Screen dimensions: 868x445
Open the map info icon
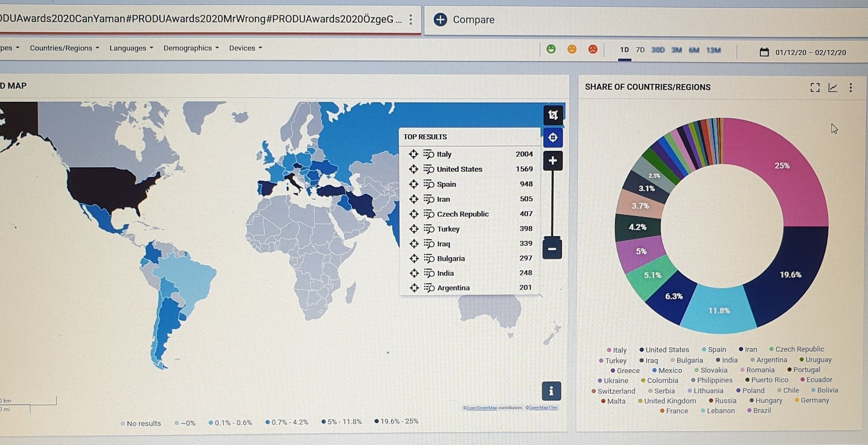(x=551, y=391)
